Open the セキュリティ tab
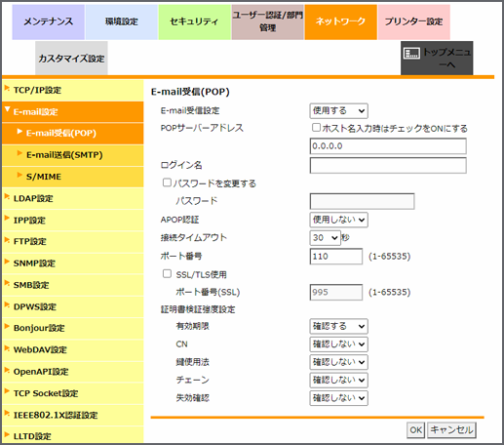 194,21
